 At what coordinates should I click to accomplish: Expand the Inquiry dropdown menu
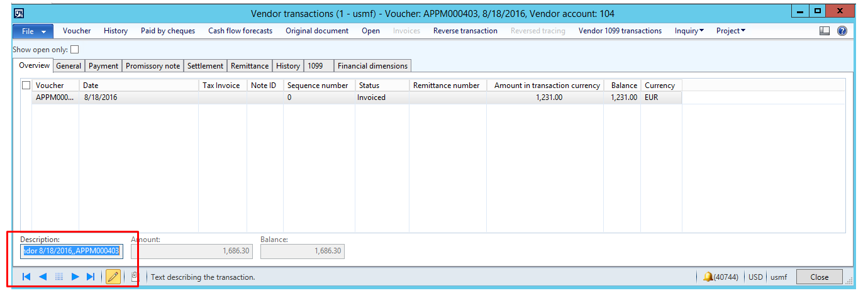pyautogui.click(x=689, y=31)
